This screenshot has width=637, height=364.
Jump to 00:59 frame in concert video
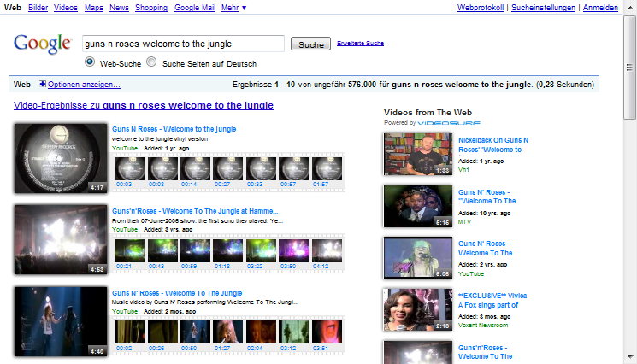(x=196, y=250)
